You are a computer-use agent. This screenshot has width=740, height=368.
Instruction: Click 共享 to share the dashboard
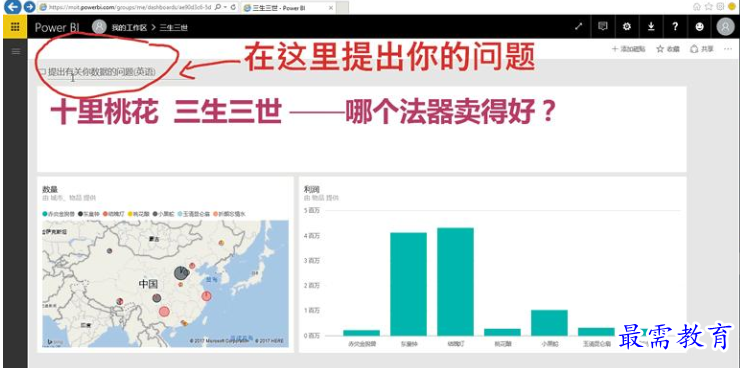point(702,49)
